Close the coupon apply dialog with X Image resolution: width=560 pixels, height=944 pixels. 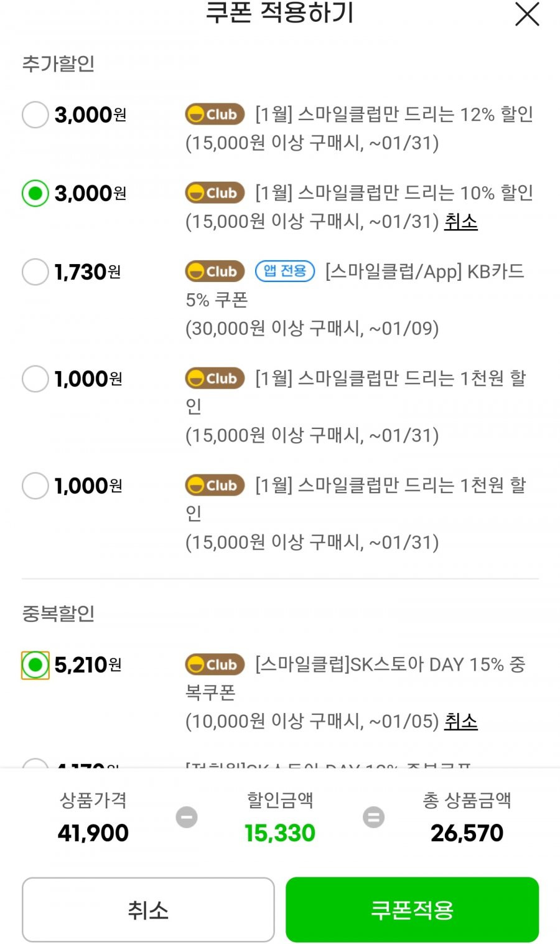527,13
